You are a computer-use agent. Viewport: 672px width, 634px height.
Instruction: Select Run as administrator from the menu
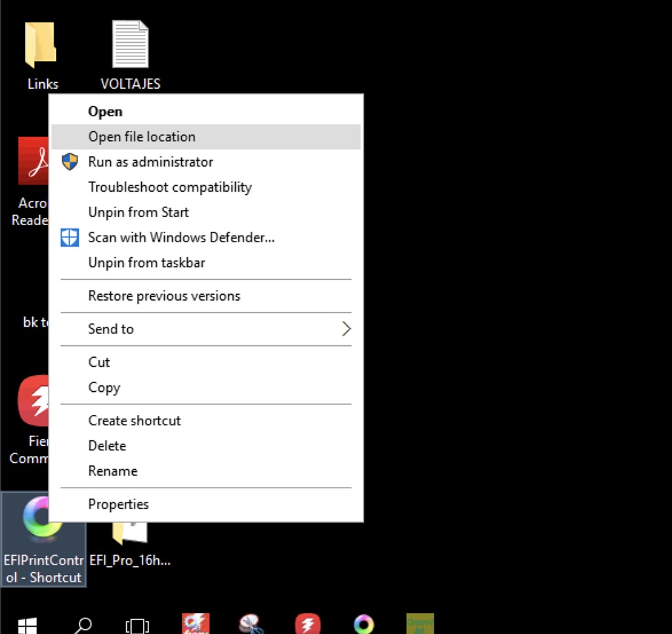(x=149, y=161)
